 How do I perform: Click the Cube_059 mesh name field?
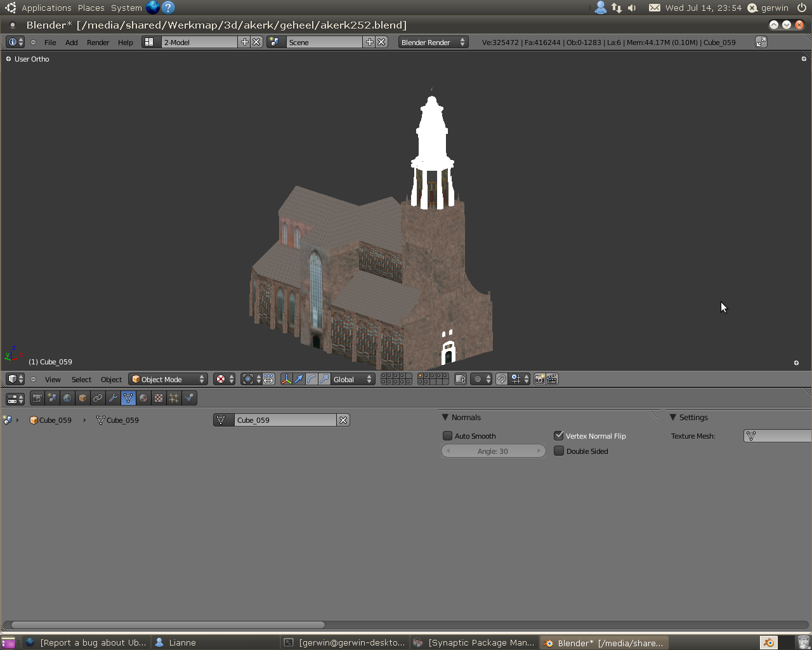pos(284,420)
